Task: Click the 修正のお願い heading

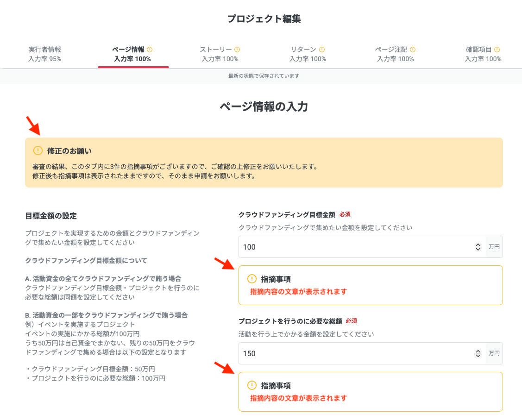Action: 69,151
